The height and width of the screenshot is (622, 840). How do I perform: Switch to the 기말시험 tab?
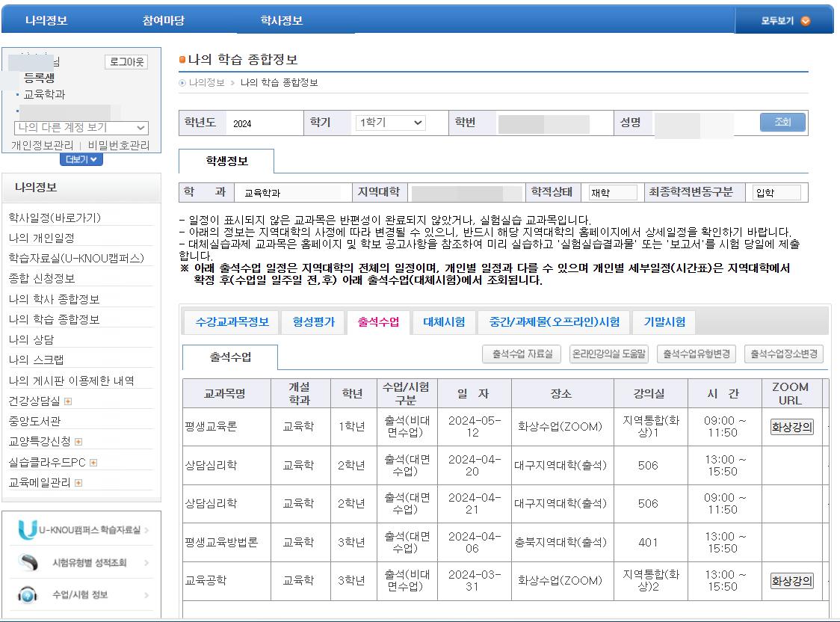(664, 322)
